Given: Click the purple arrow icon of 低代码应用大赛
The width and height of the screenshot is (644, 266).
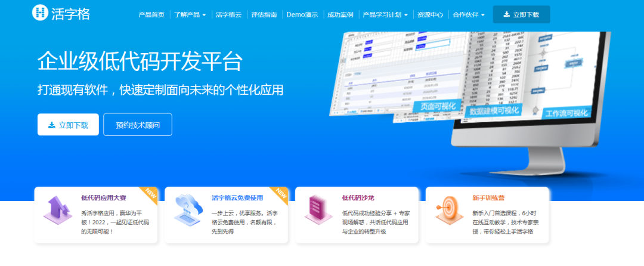Looking at the screenshot, I should (x=58, y=210).
